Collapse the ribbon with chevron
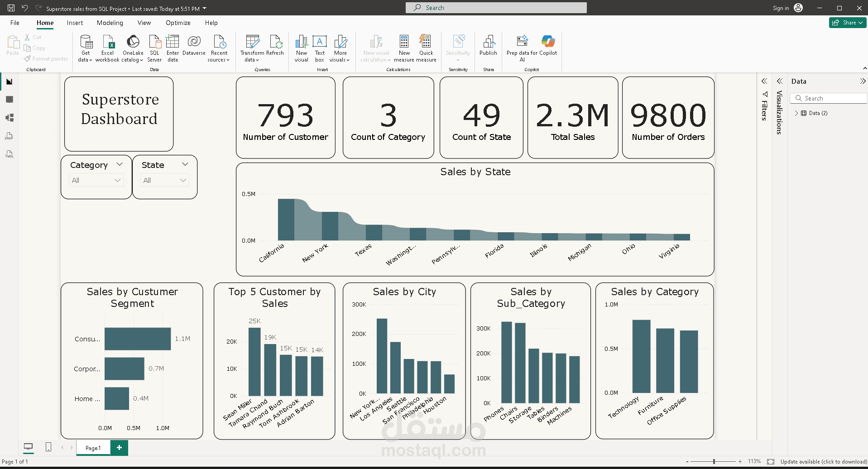Screen dimensions: 868x469 [x=865, y=68]
